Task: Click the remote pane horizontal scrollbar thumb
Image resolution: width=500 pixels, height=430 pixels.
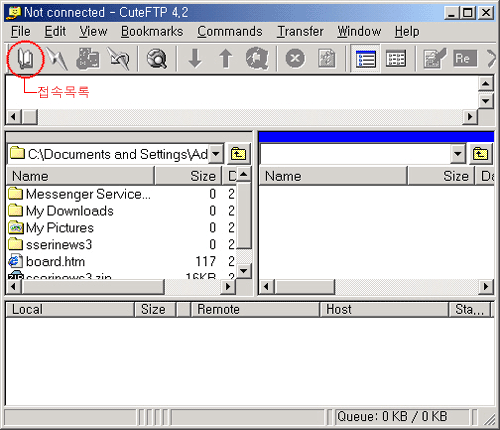Action: (x=305, y=287)
